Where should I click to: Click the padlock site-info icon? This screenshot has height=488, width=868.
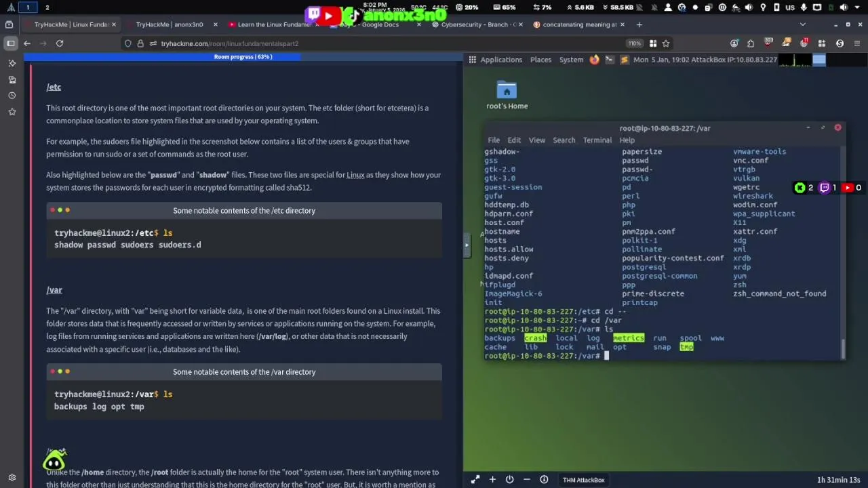[x=140, y=43]
